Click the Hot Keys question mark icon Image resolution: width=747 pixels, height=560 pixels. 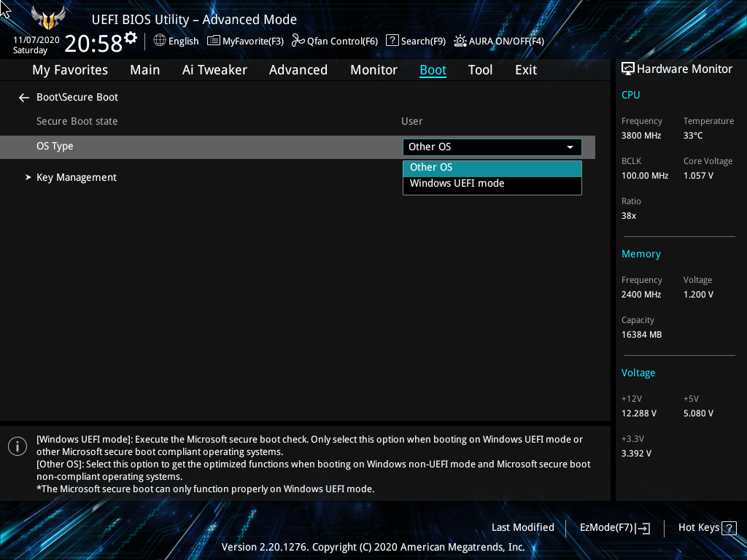pos(729,528)
